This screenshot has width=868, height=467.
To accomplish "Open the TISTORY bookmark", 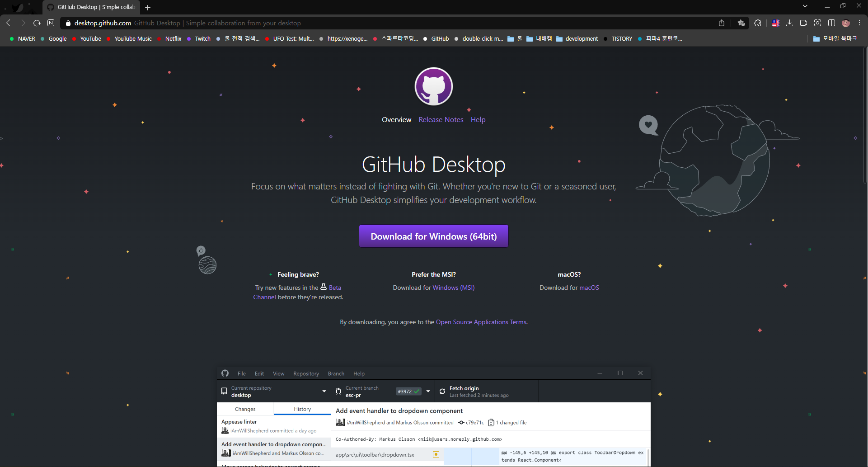I will [x=618, y=39].
